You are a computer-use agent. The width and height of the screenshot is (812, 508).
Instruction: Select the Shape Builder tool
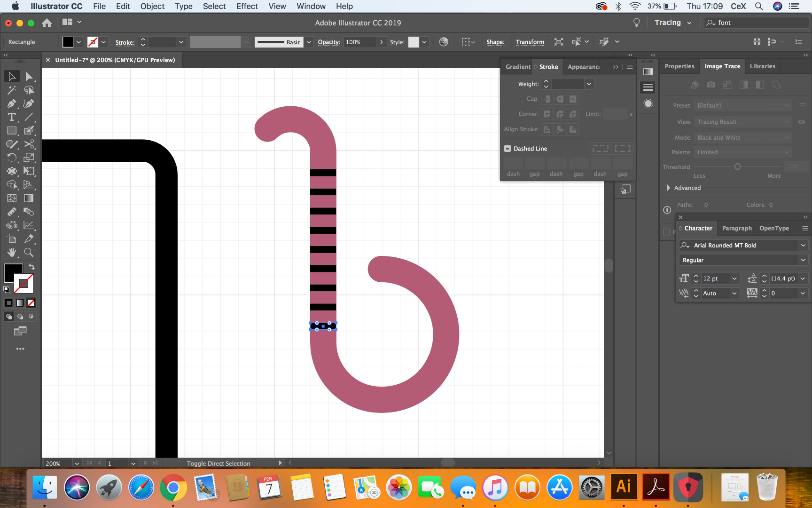point(12,185)
